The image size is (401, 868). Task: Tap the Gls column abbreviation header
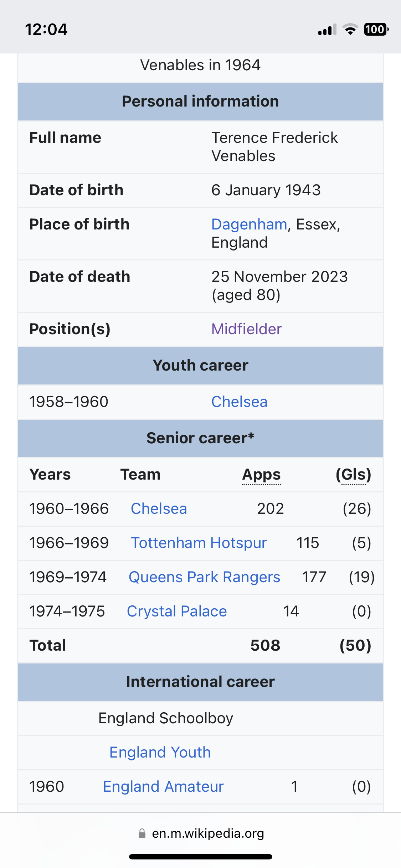[353, 475]
